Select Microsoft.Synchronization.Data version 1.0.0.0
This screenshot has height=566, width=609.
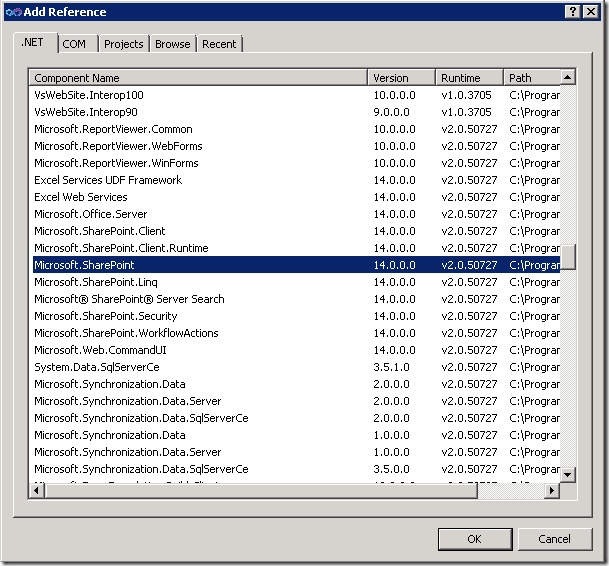[296, 435]
